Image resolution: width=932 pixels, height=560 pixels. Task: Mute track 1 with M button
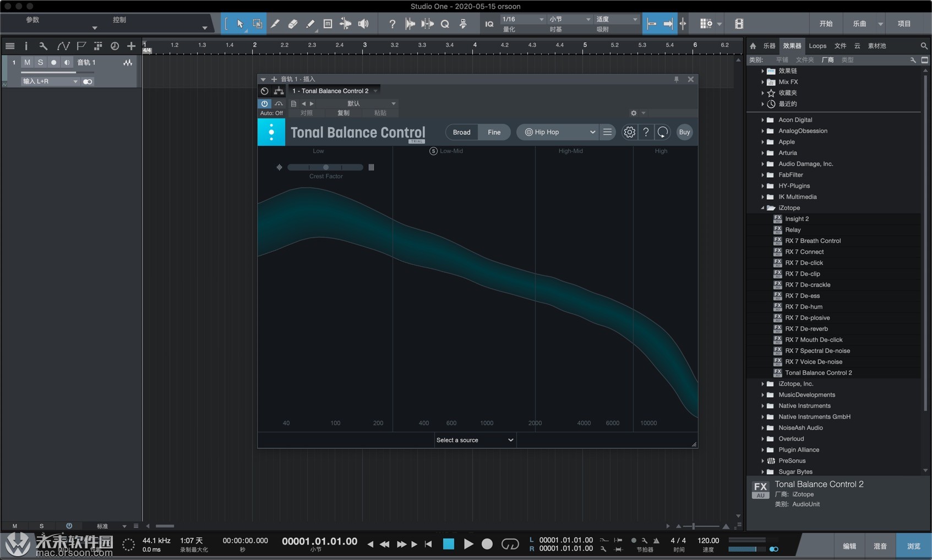click(27, 62)
